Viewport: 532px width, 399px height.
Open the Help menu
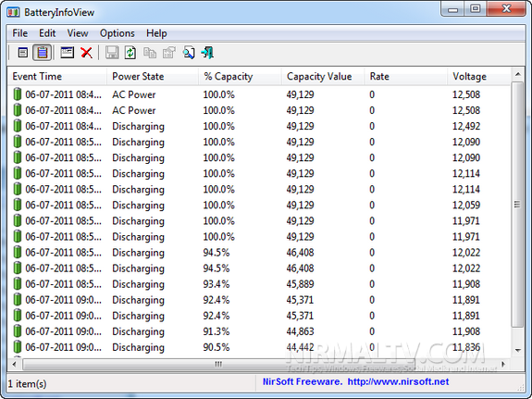156,33
